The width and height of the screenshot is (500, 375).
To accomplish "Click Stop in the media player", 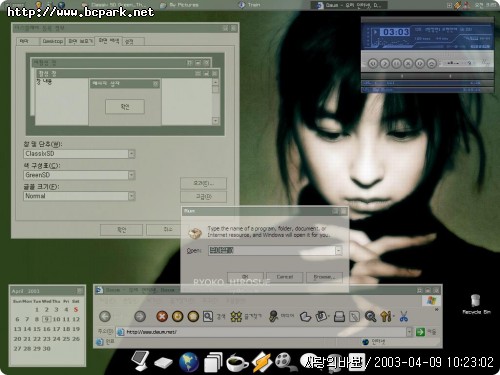I will pos(408,63).
